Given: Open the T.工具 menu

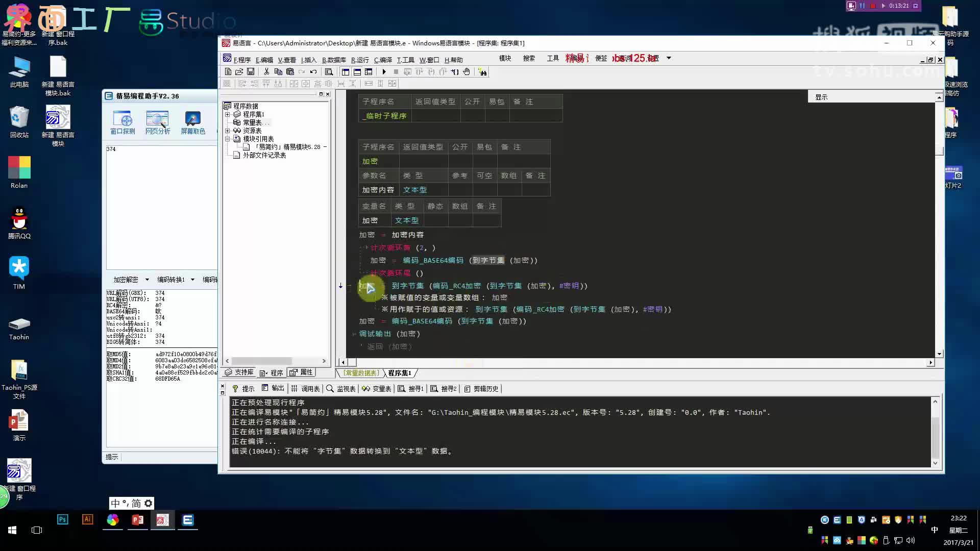Looking at the screenshot, I should coord(406,60).
